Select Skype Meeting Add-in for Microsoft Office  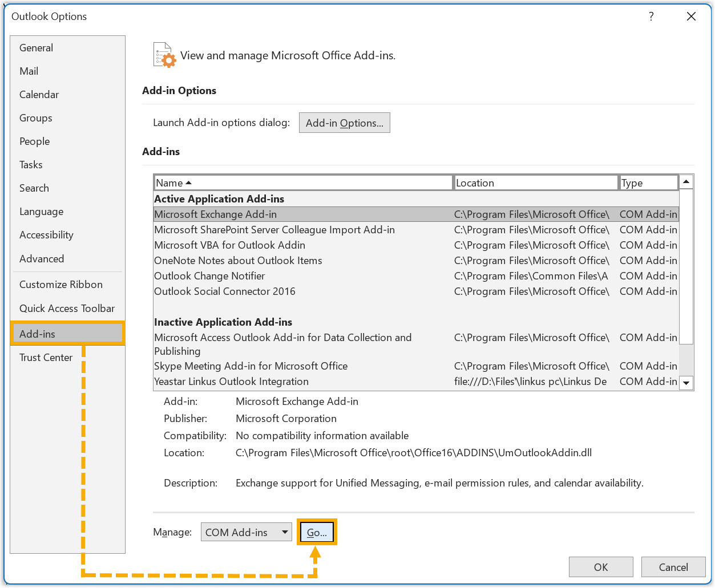coord(416,366)
